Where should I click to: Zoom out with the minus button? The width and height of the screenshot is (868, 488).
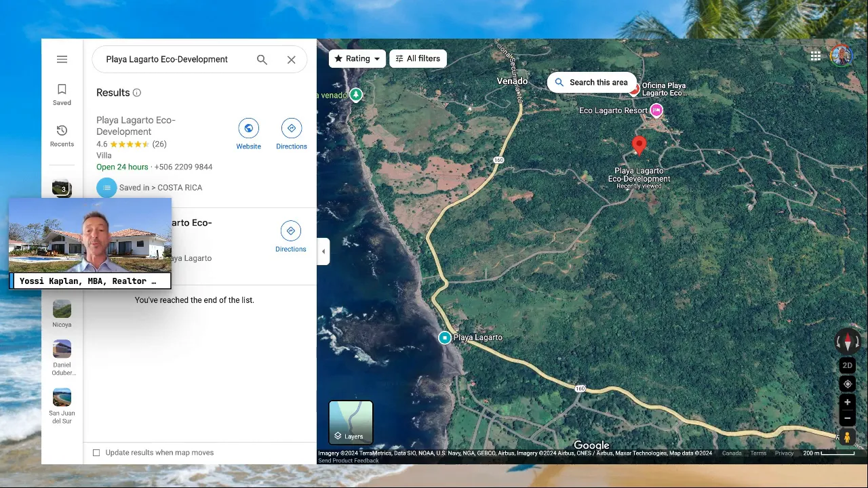point(847,418)
